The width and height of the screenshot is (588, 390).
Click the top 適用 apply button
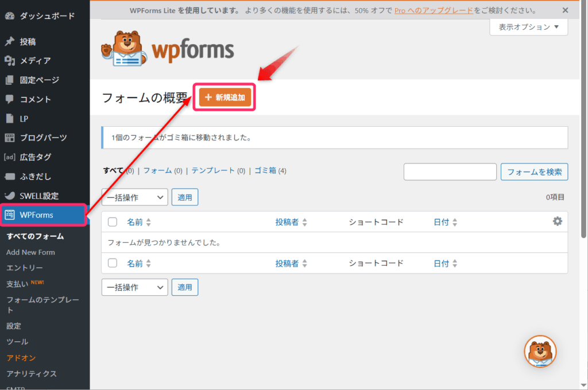coord(185,197)
